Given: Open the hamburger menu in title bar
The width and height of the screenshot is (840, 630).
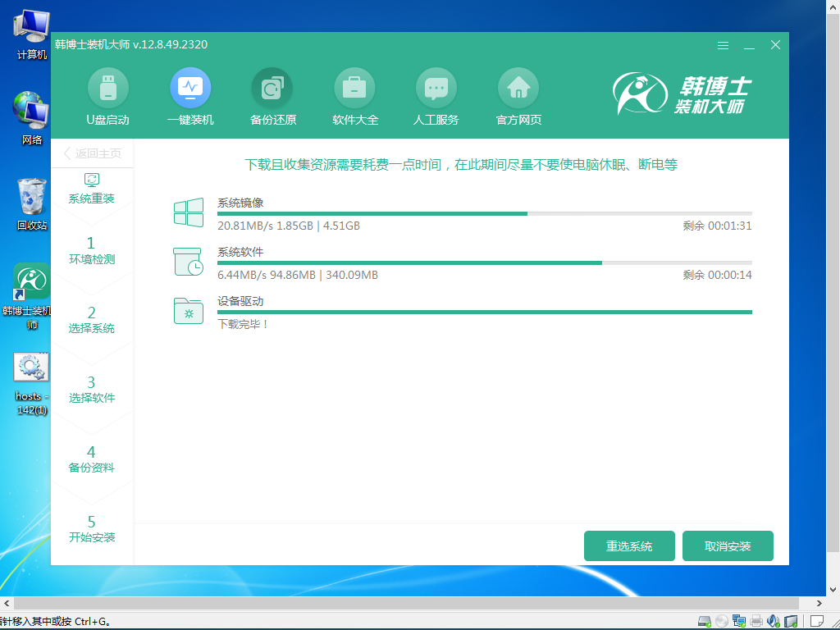Looking at the screenshot, I should [724, 45].
